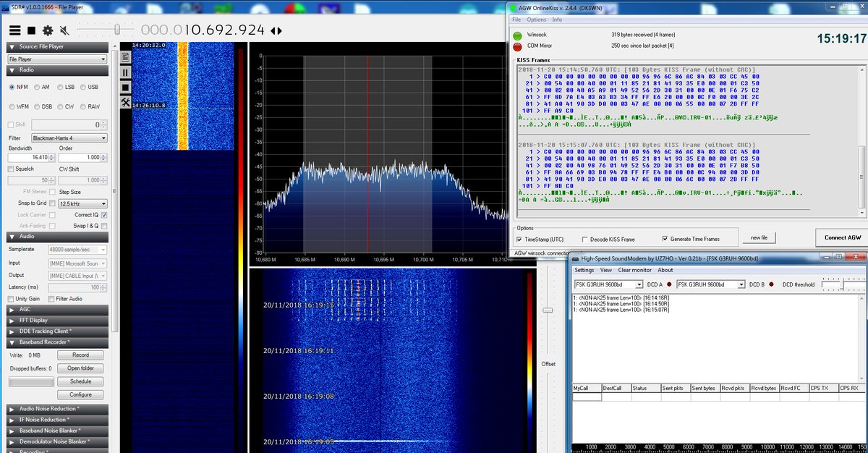The height and width of the screenshot is (453, 868).
Task: Click the new file button
Action: (x=759, y=237)
